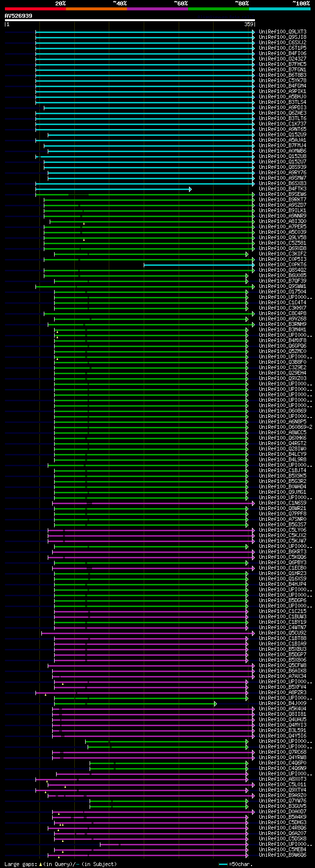Select hit label UniRef100_B4MXF8
Viewport: 315px width, 868px height.
(x=283, y=341)
